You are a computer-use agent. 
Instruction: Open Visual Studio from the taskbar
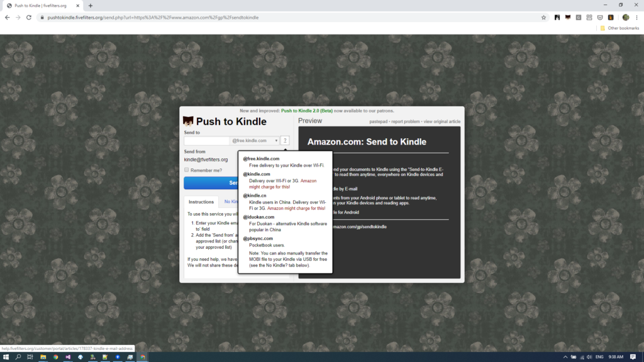[68, 357]
